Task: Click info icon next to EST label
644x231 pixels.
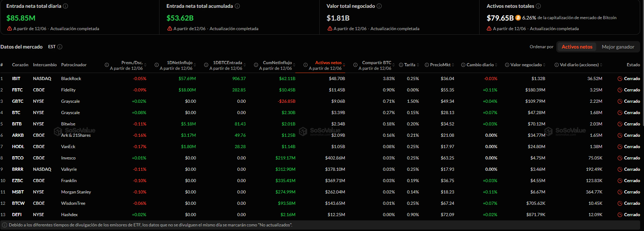Action: pyautogui.click(x=60, y=47)
